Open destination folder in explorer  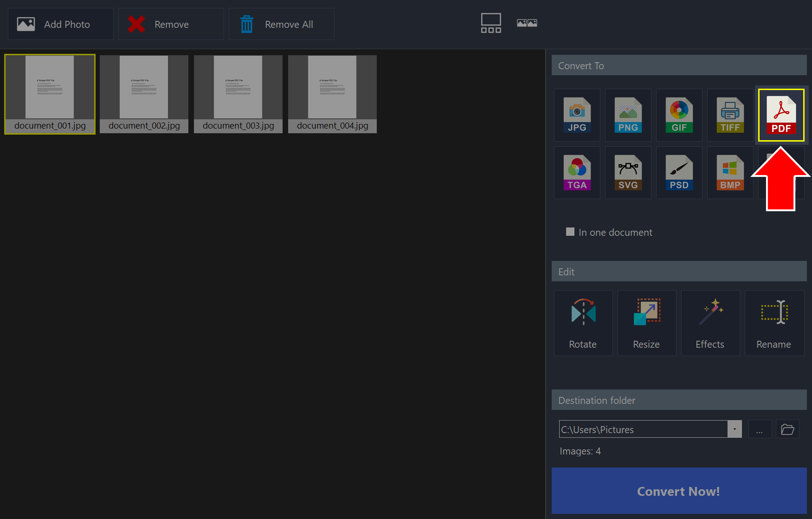point(787,429)
